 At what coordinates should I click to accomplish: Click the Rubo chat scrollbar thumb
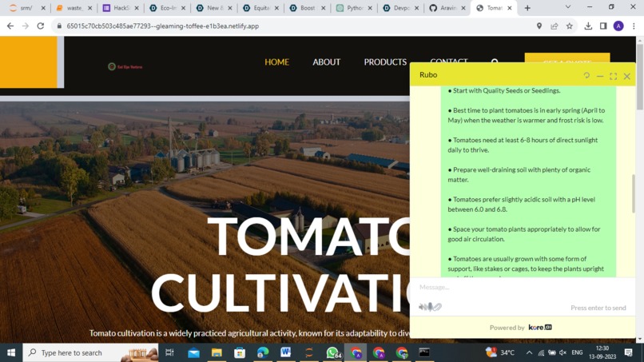[x=634, y=193]
